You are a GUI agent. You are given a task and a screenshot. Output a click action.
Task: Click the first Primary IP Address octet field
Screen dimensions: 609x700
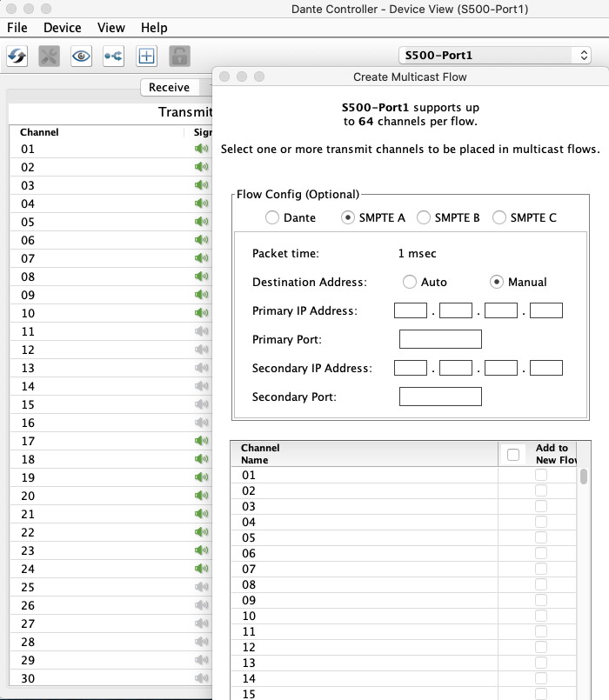[410, 310]
